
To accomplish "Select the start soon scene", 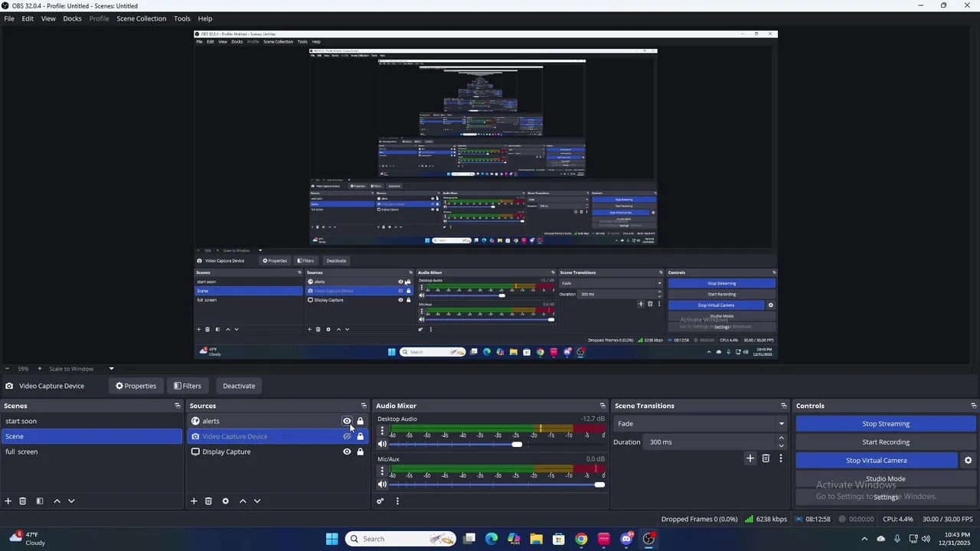I will tap(92, 421).
